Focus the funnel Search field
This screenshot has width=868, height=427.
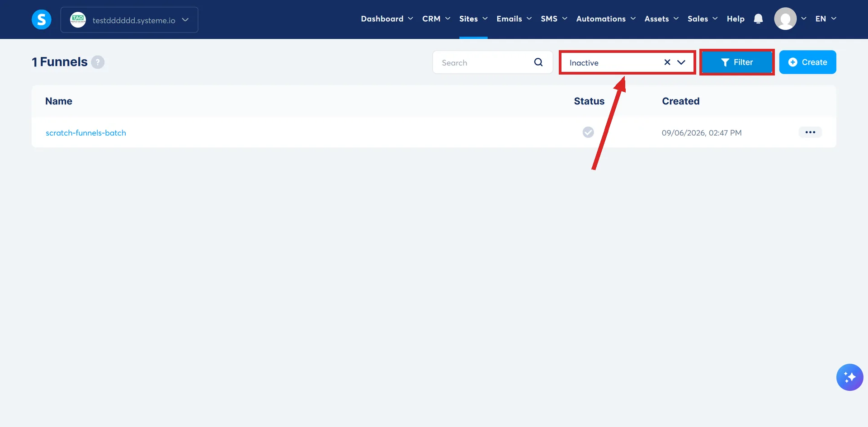492,62
